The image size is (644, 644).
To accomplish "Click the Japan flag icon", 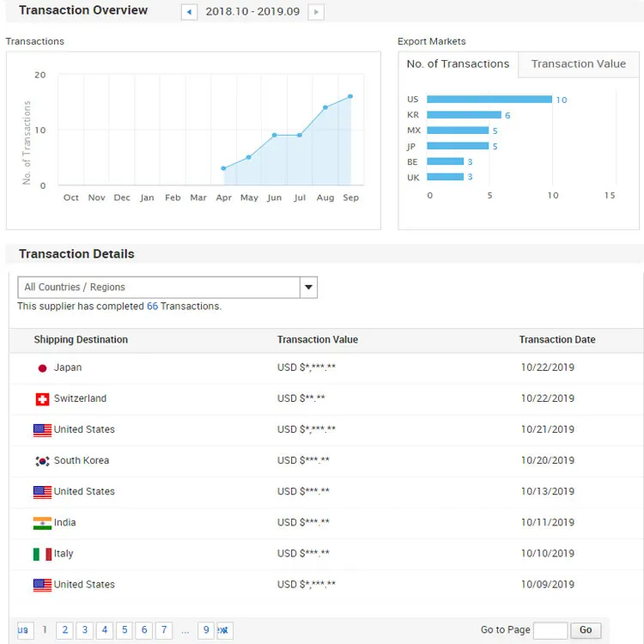I will [42, 368].
